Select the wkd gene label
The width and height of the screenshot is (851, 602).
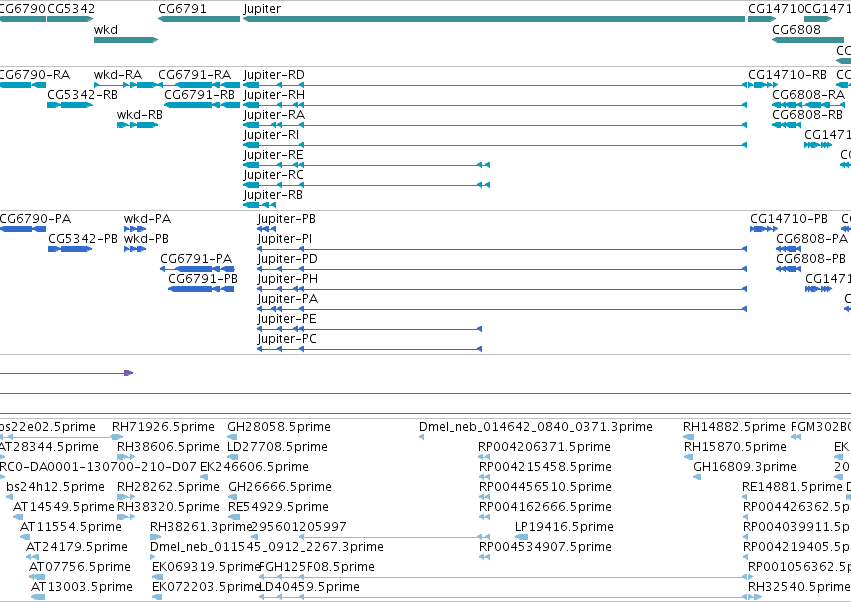[x=105, y=30]
